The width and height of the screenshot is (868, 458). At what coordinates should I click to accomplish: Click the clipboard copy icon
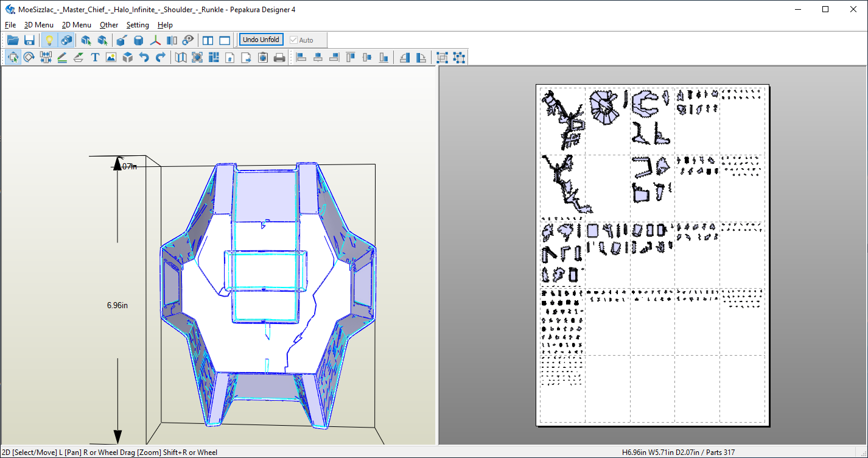click(263, 57)
